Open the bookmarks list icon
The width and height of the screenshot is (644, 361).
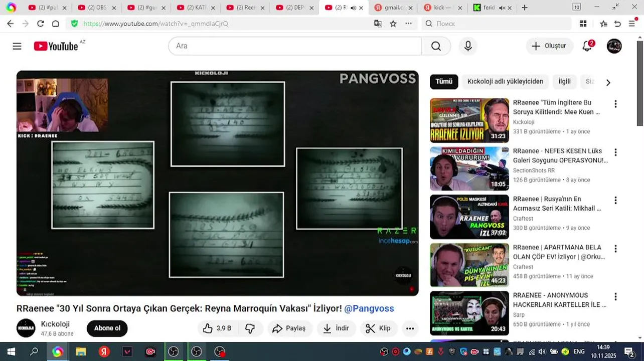[604, 24]
